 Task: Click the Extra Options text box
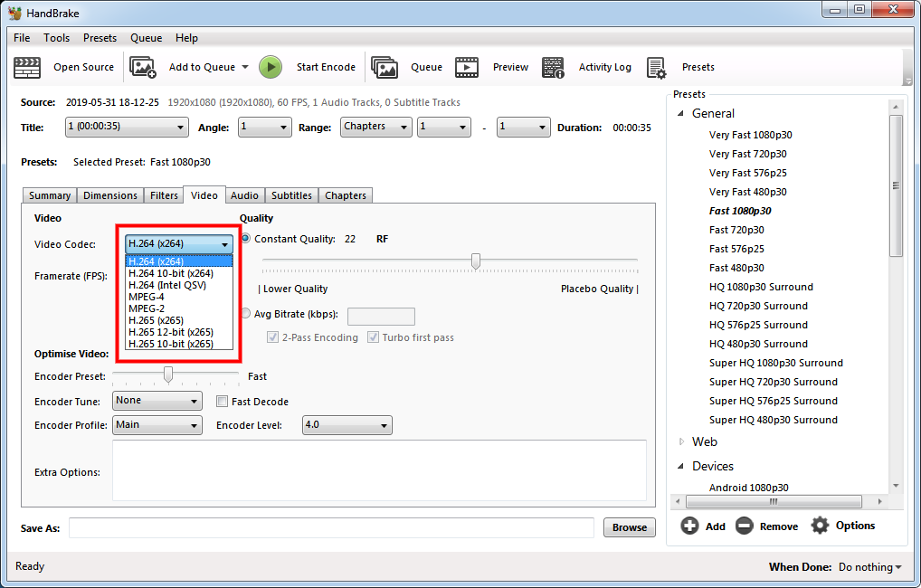379,470
